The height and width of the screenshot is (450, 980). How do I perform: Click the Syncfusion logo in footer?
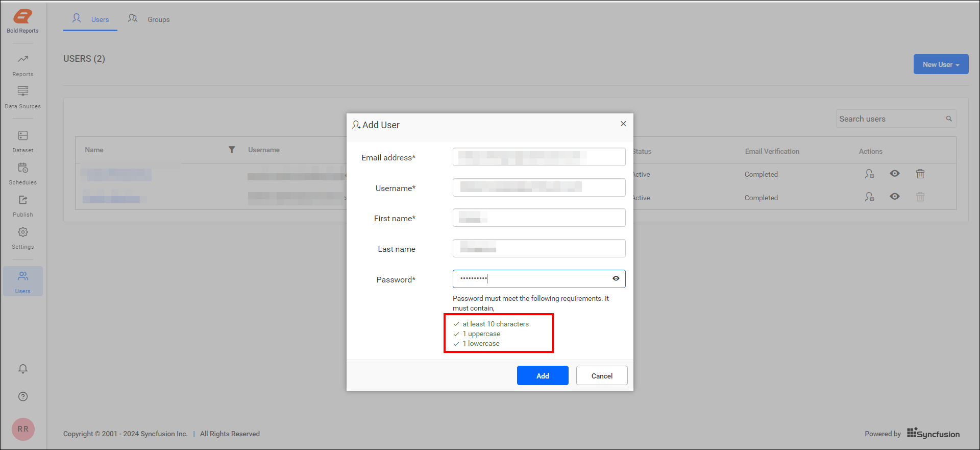(x=933, y=433)
